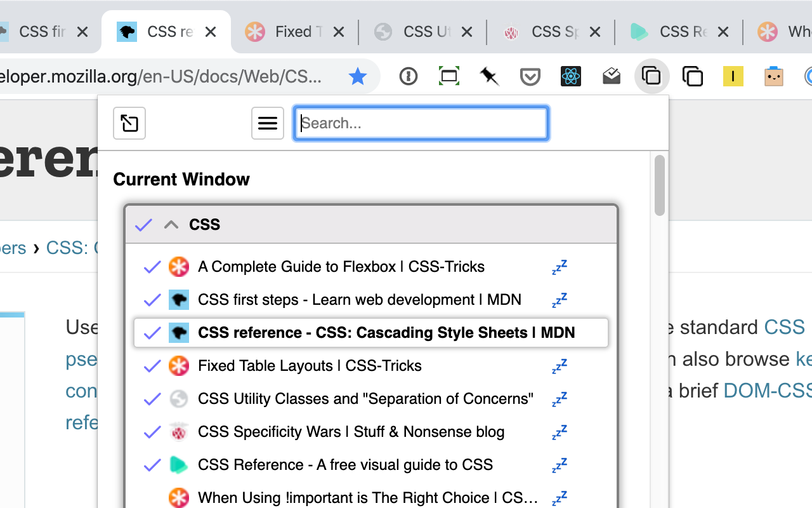812x508 pixels.
Task: Click the pop-out window icon in the panel
Action: pyautogui.click(x=129, y=123)
